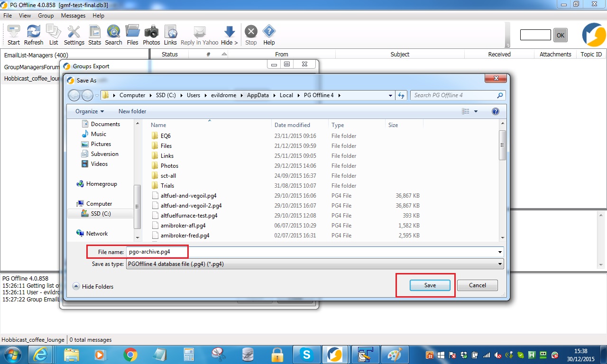Open the padlock taskbar icon

pyautogui.click(x=277, y=355)
